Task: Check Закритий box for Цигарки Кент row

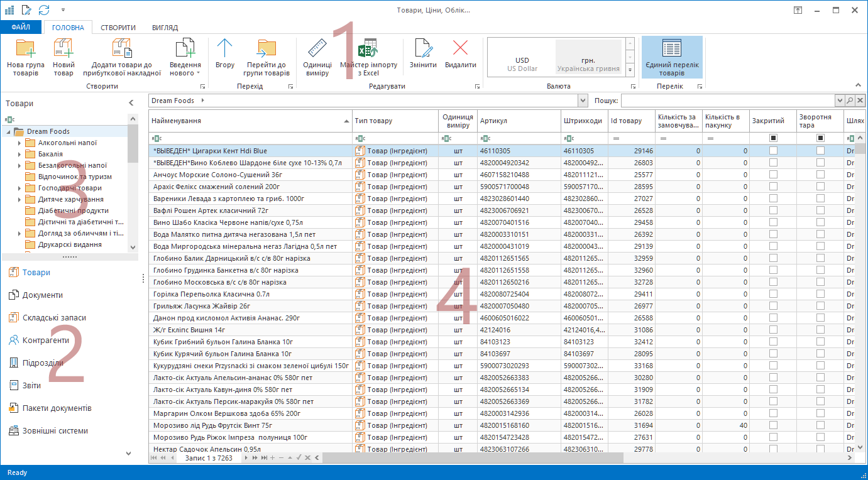Action: pos(773,151)
